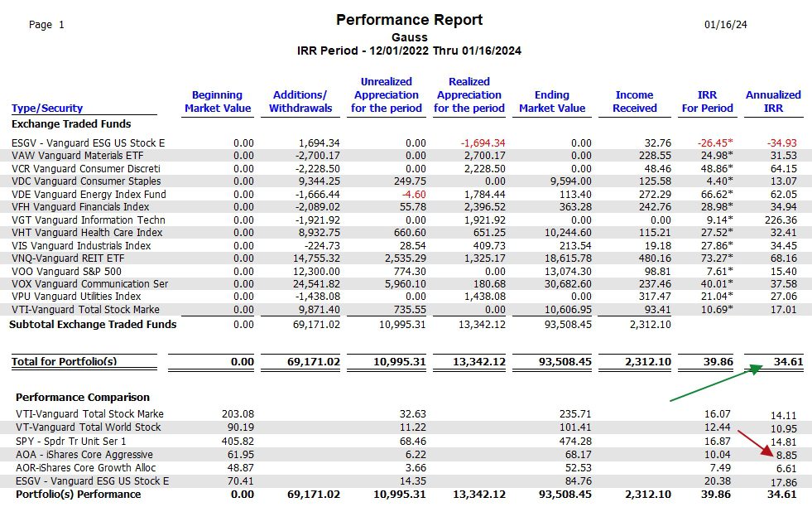Click the Performance Comparison heading
The width and height of the screenshot is (812, 507).
click(x=82, y=397)
